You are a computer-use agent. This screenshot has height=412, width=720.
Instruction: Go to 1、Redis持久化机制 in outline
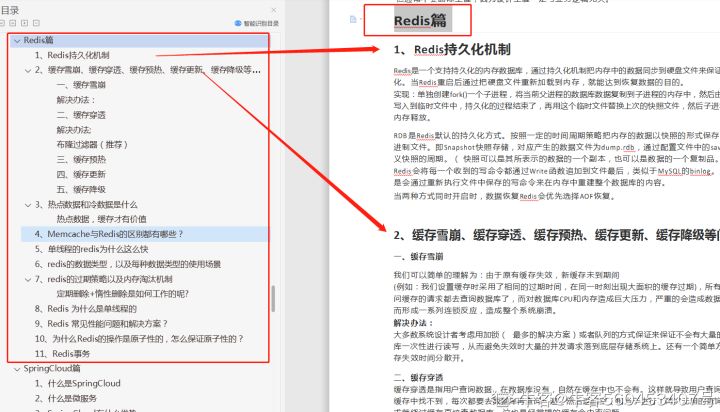tap(72, 55)
